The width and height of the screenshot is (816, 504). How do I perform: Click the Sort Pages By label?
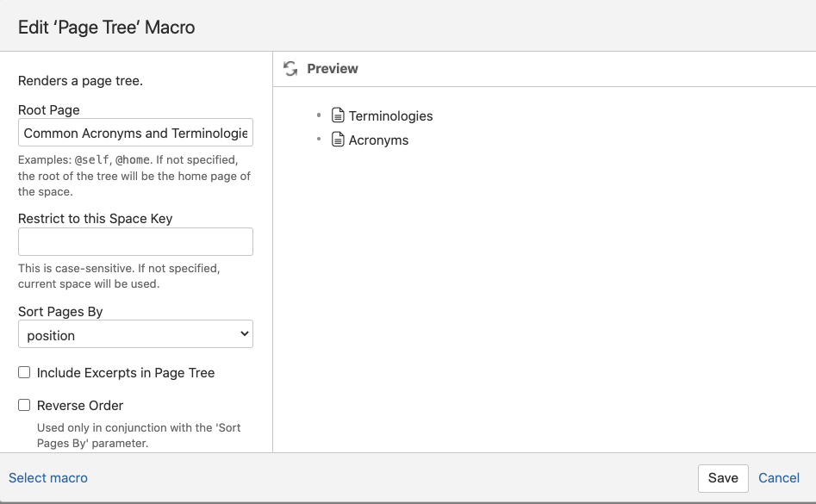click(60, 312)
